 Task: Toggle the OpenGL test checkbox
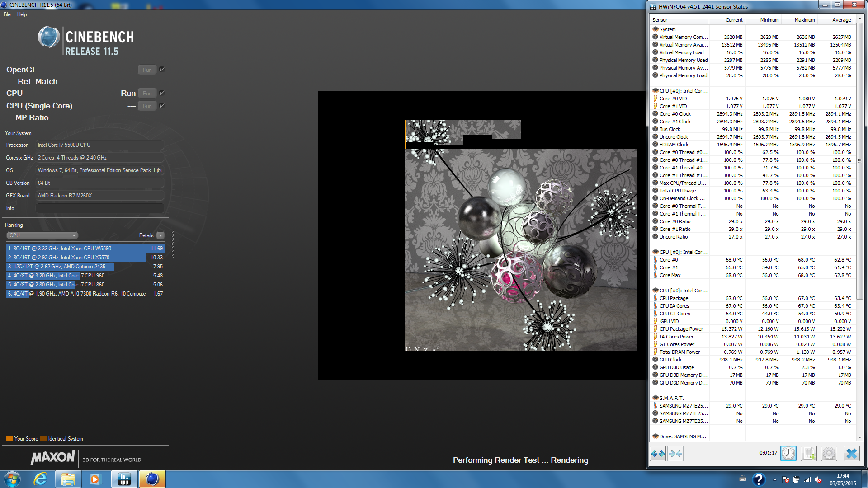click(162, 70)
